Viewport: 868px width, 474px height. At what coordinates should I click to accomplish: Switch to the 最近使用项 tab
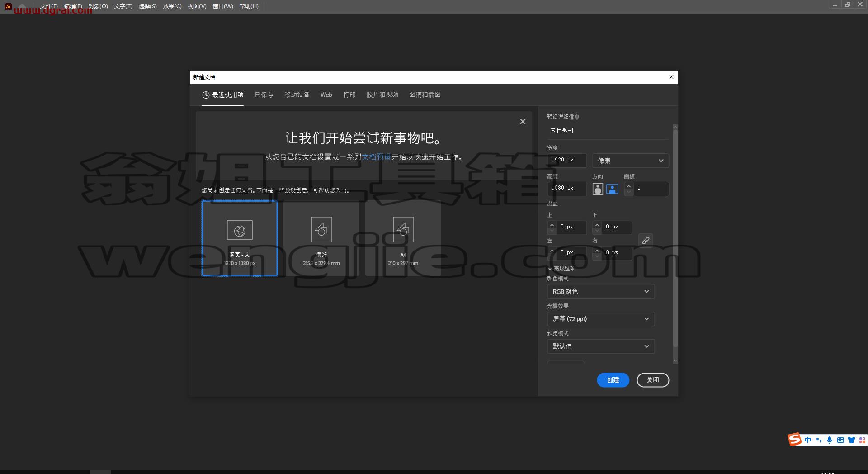point(223,95)
